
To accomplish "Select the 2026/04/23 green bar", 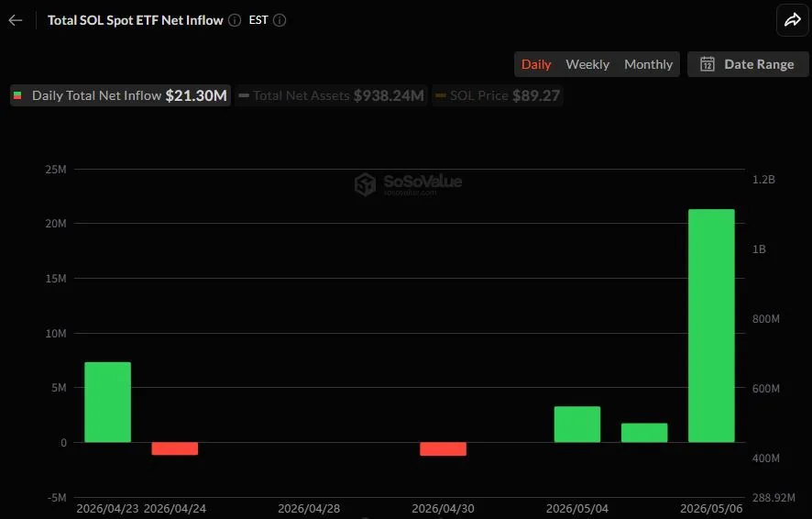I will pyautogui.click(x=108, y=402).
